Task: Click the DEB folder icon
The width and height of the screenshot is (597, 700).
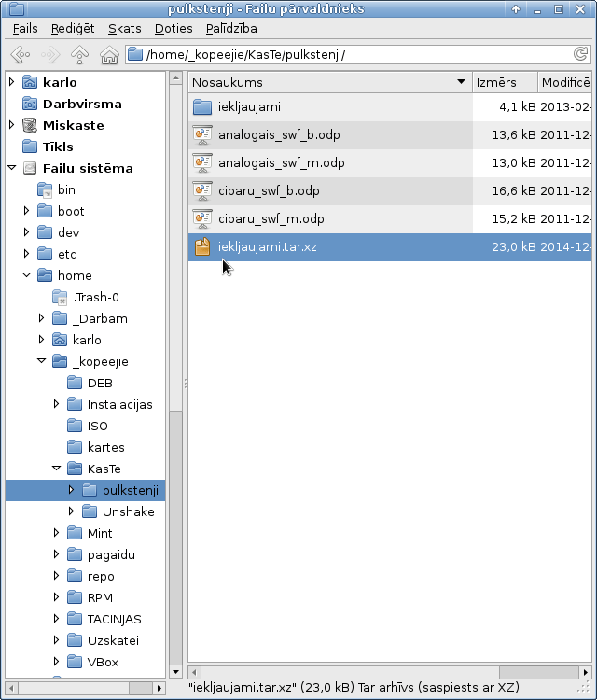Action: click(75, 383)
